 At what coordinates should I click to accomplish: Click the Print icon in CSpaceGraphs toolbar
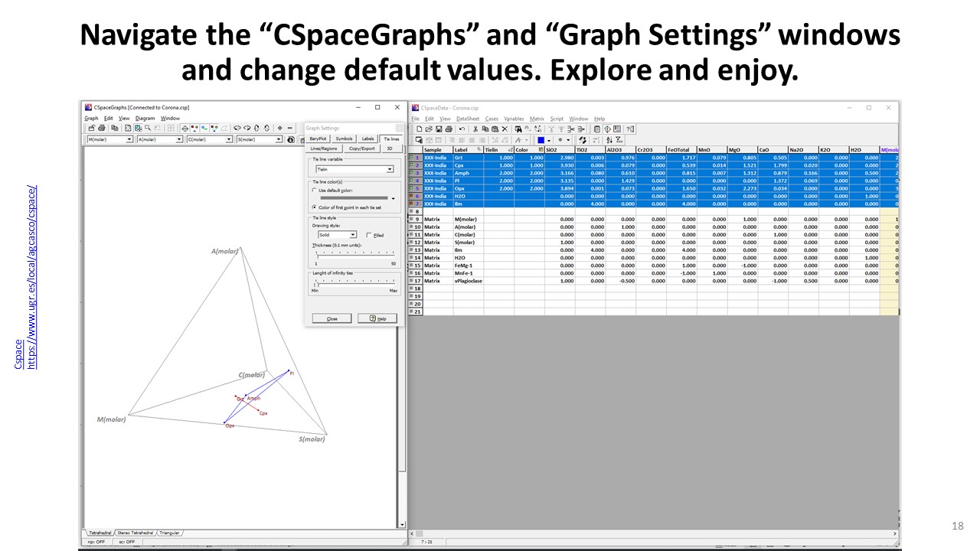(101, 129)
